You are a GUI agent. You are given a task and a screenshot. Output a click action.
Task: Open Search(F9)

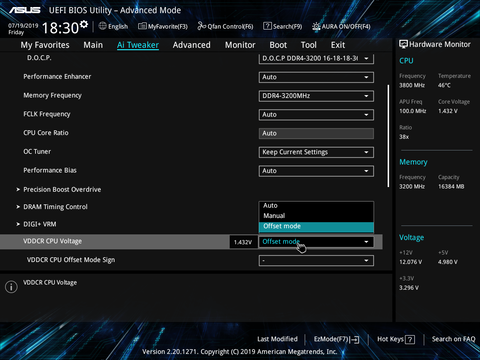click(283, 26)
